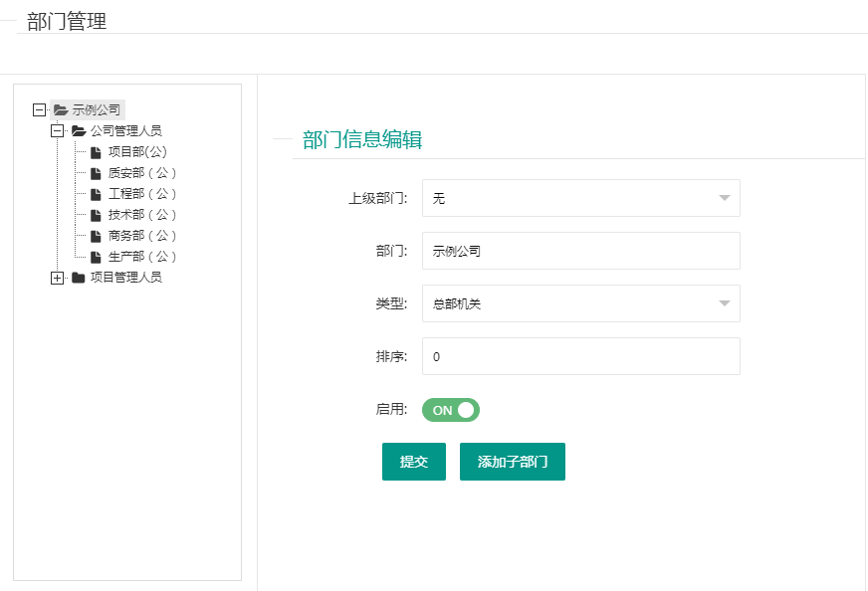Click the open folder icon beside 公司管理人员

pyautogui.click(x=79, y=131)
